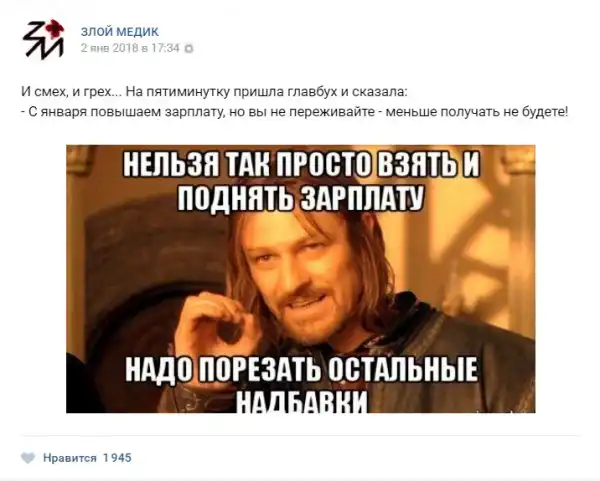Click the red cross mark in the avatar
The image size is (600, 481).
tap(55, 28)
